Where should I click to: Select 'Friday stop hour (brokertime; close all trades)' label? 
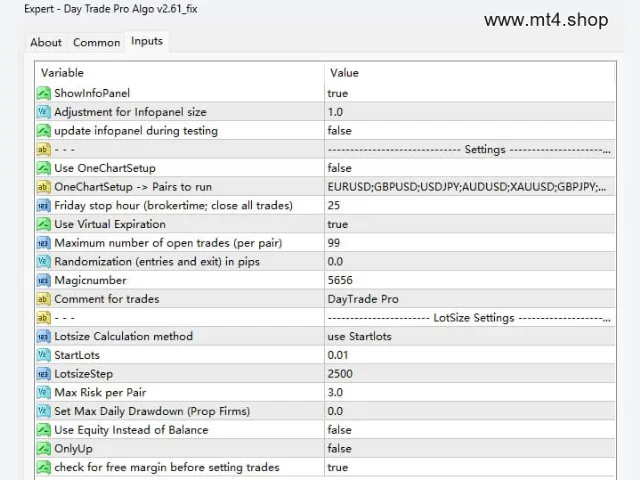click(173, 205)
